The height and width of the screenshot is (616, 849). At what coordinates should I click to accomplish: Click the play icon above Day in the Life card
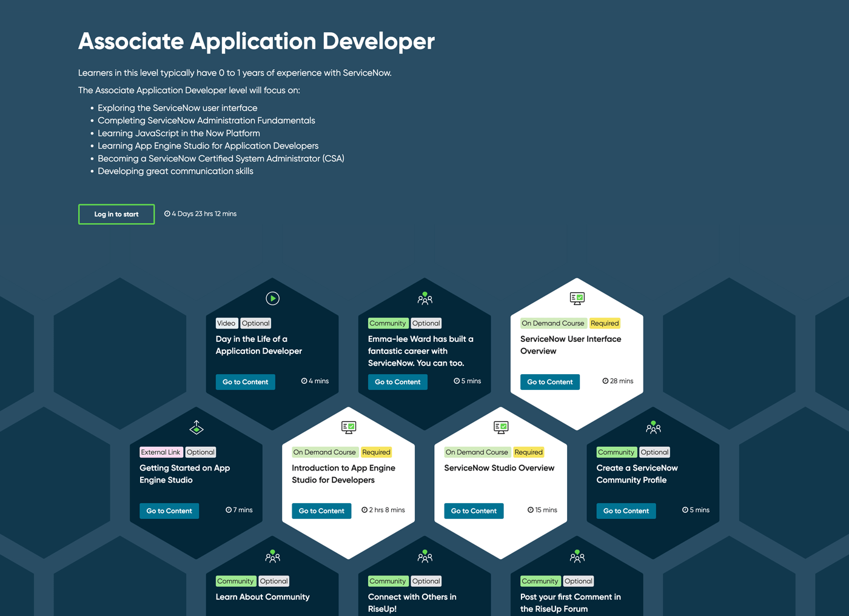pyautogui.click(x=273, y=298)
